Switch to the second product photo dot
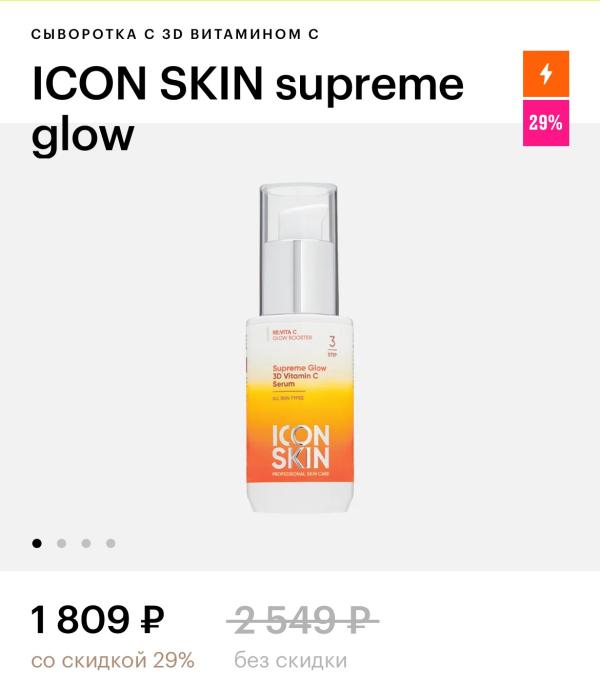 [x=61, y=543]
